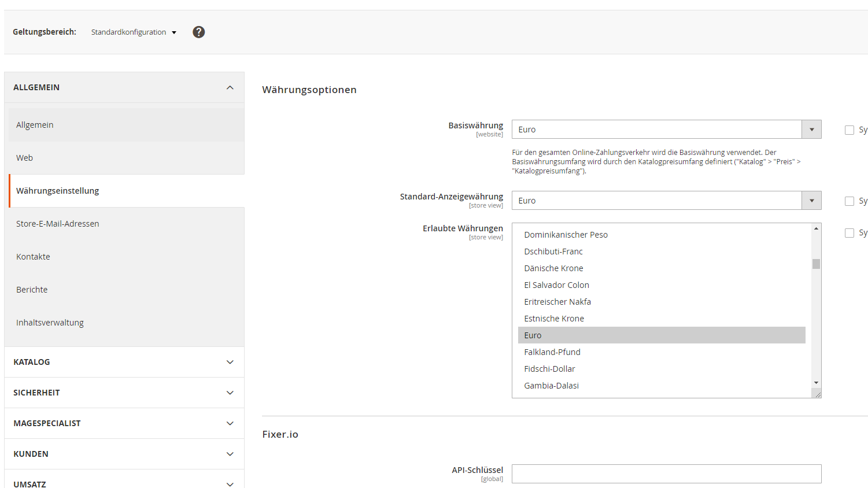Open the Basiswährung dropdown

pyautogui.click(x=811, y=129)
